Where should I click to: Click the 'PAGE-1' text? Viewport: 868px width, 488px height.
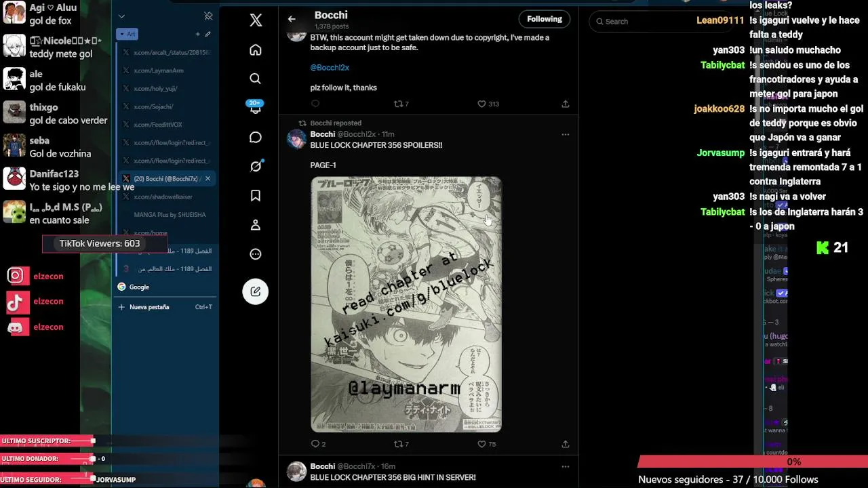[x=323, y=165]
